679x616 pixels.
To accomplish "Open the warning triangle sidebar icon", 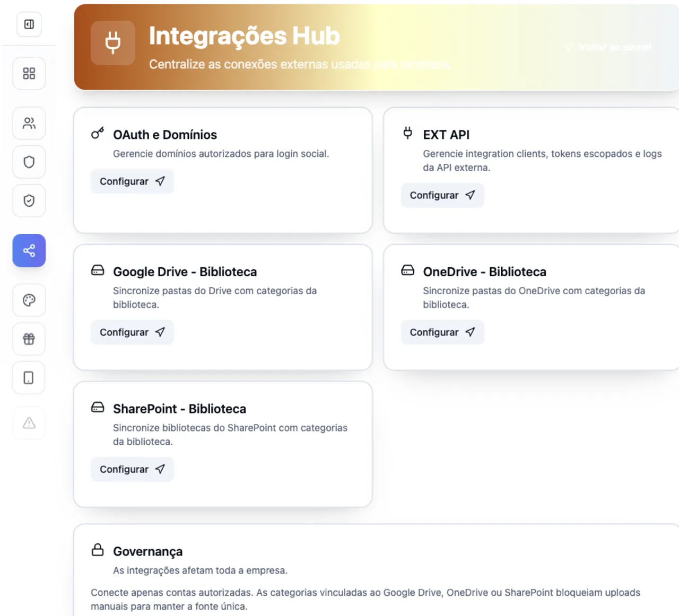I will click(x=29, y=423).
